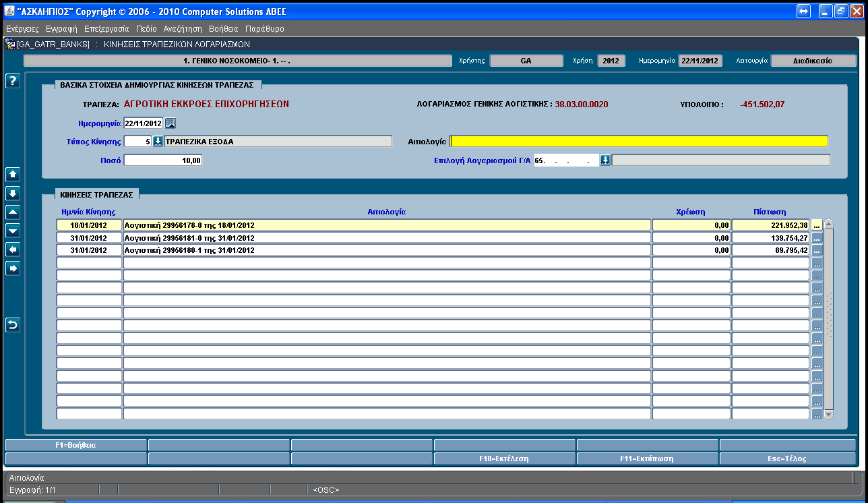Click the F1=Βοήθεια button
Screen dimensions: 868x503
[x=75, y=445]
